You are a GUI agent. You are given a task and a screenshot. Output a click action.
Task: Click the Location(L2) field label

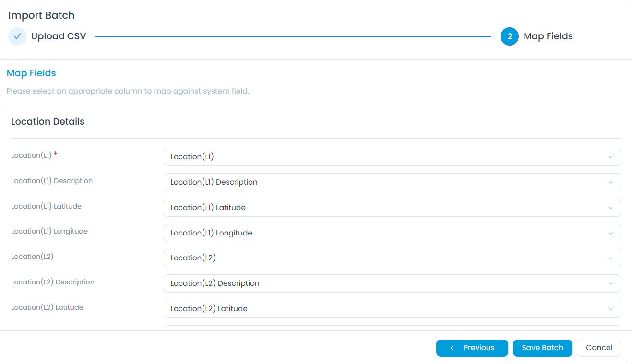coord(32,257)
